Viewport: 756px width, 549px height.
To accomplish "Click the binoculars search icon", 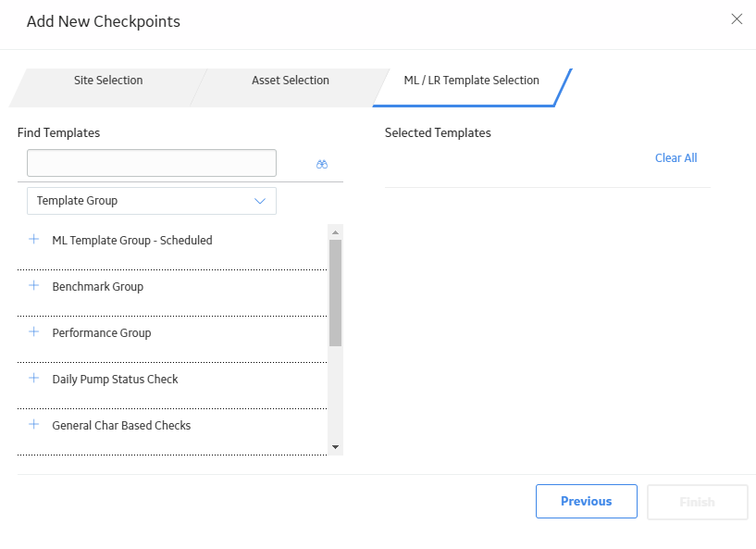I will point(322,165).
